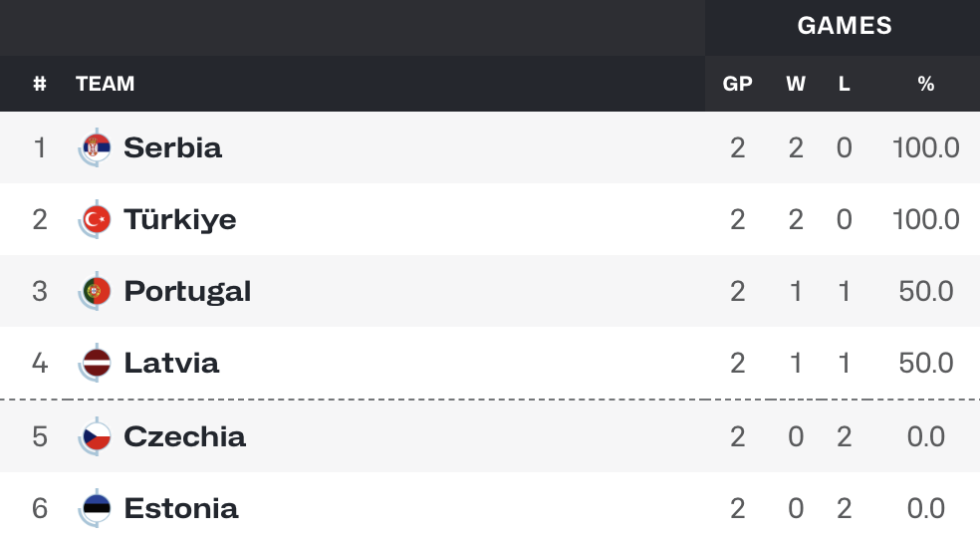This screenshot has height=540, width=980.
Task: Click the Latvia flag icon
Action: [95, 363]
